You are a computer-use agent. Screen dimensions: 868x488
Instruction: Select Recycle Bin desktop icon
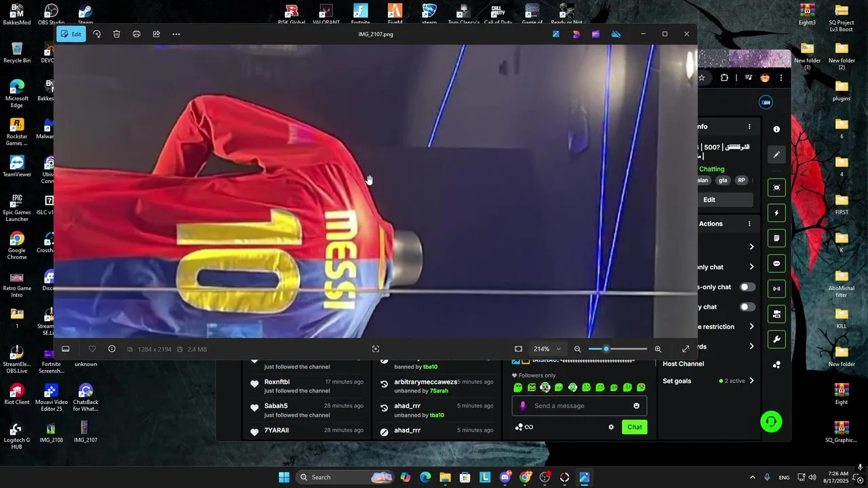click(17, 53)
